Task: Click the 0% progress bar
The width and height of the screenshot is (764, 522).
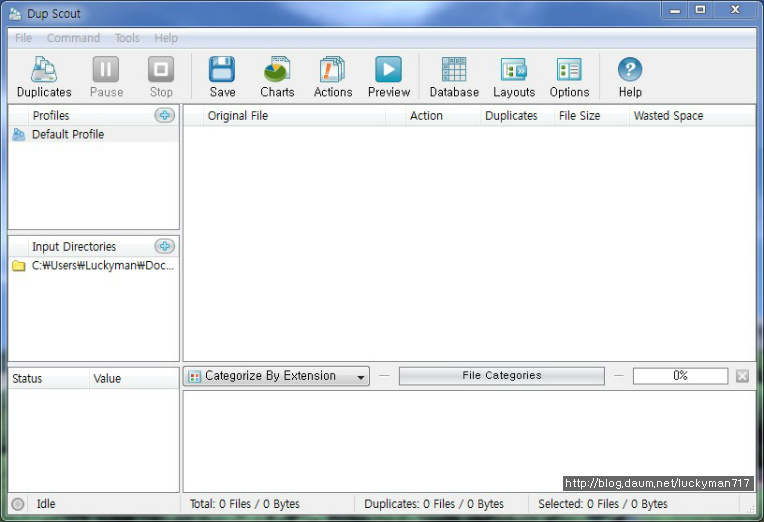Action: click(x=680, y=376)
